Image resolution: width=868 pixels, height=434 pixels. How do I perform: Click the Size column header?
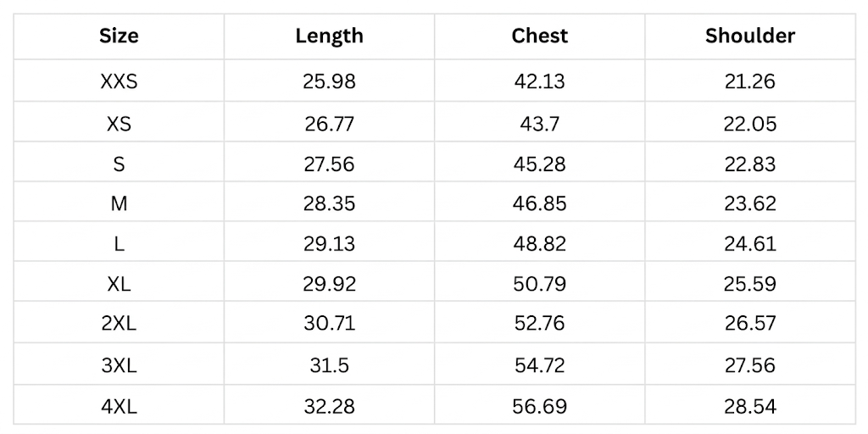[119, 36]
